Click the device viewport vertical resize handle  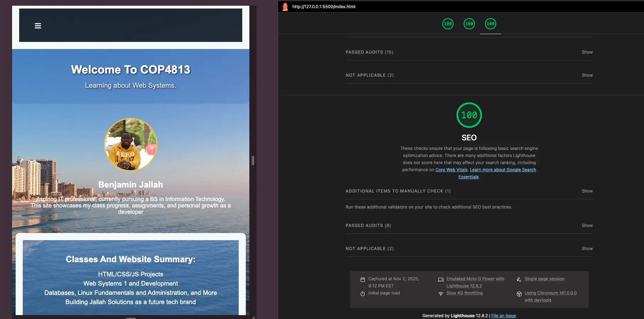point(253,161)
